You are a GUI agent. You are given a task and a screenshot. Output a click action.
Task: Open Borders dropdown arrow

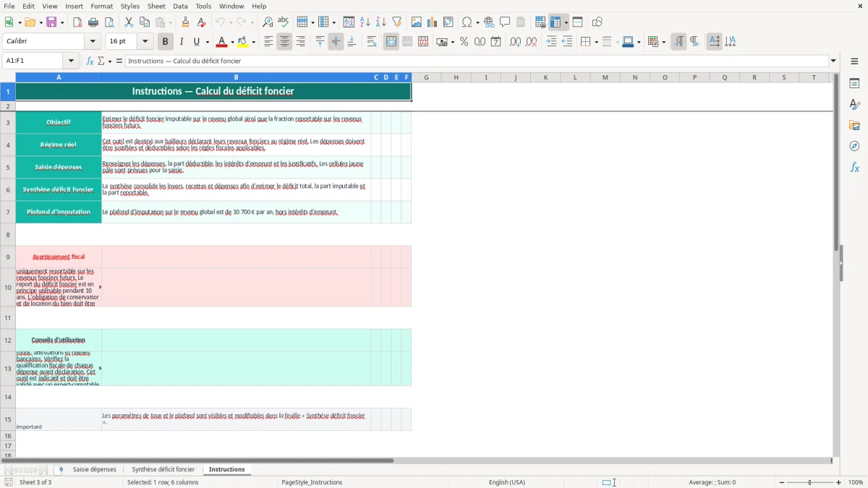click(x=596, y=42)
